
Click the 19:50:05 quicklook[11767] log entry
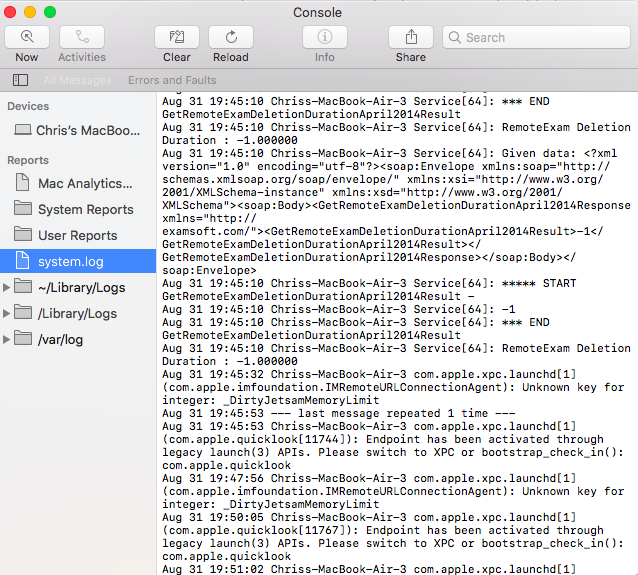393,537
